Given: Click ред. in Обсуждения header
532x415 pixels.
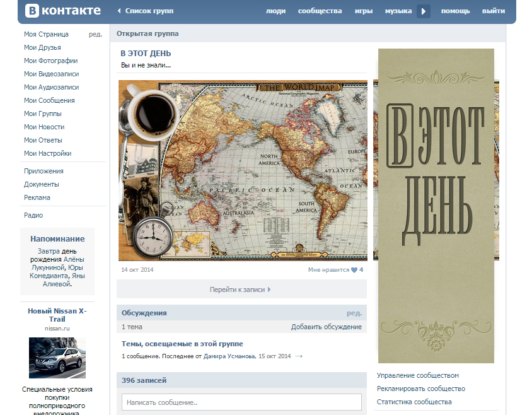Looking at the screenshot, I should point(354,313).
